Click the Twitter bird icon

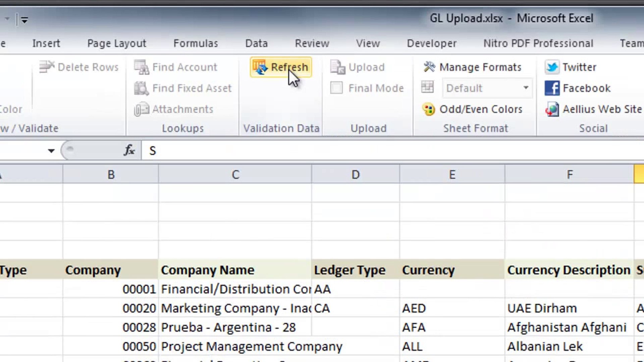pyautogui.click(x=552, y=67)
